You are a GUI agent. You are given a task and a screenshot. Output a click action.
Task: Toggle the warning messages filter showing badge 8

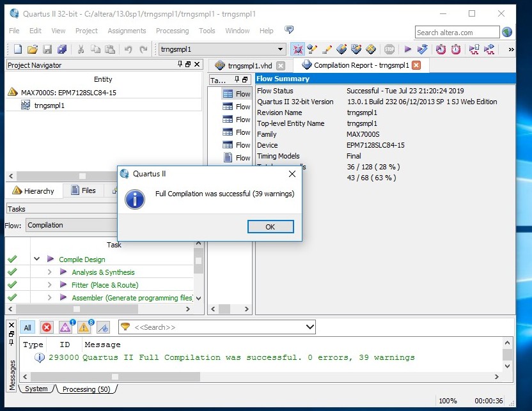[84, 327]
